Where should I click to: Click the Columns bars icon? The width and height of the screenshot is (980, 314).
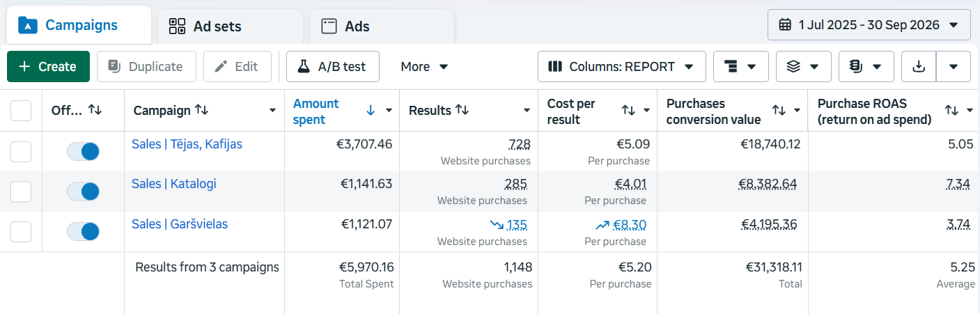point(555,67)
